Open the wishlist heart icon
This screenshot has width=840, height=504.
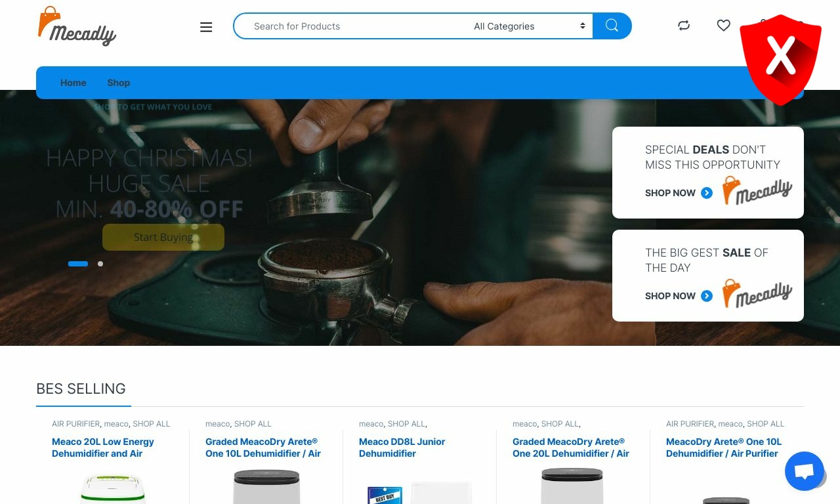723,26
